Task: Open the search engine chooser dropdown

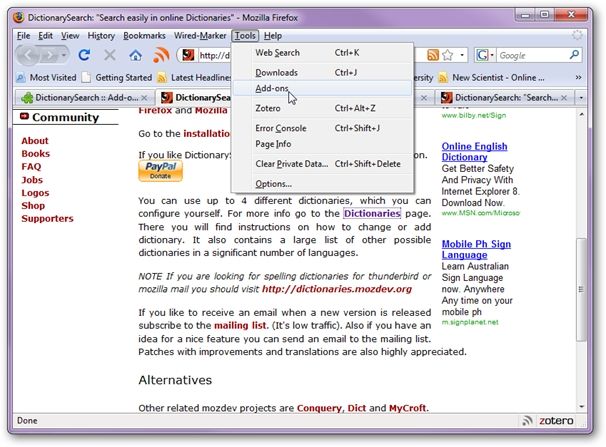Action: (x=492, y=55)
